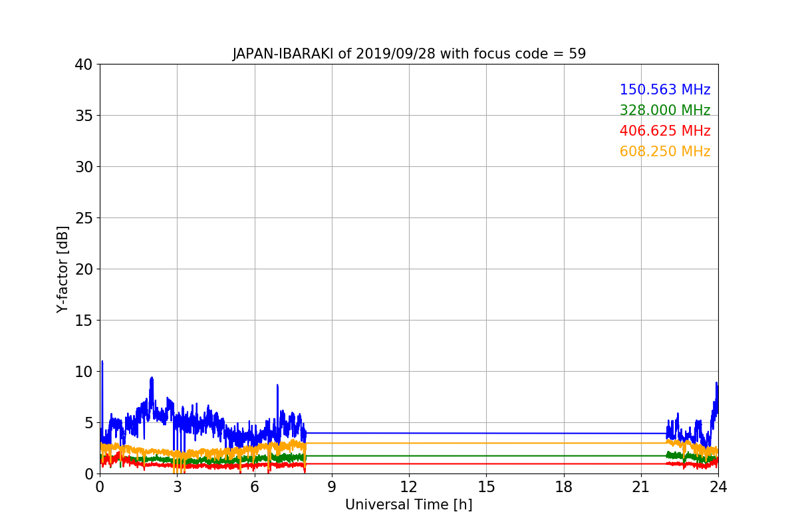Screen dimensions: 798x532
Task: Click the y-axis tick label 40
Action: (x=83, y=65)
